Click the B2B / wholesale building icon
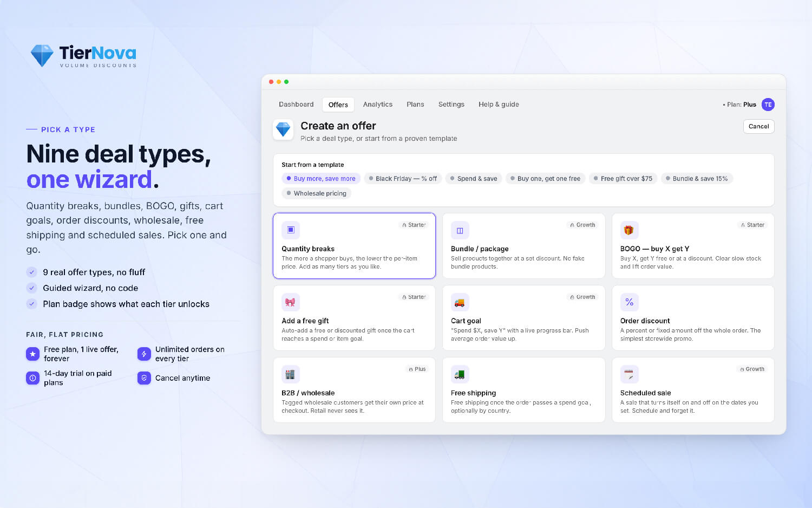 pyautogui.click(x=291, y=374)
